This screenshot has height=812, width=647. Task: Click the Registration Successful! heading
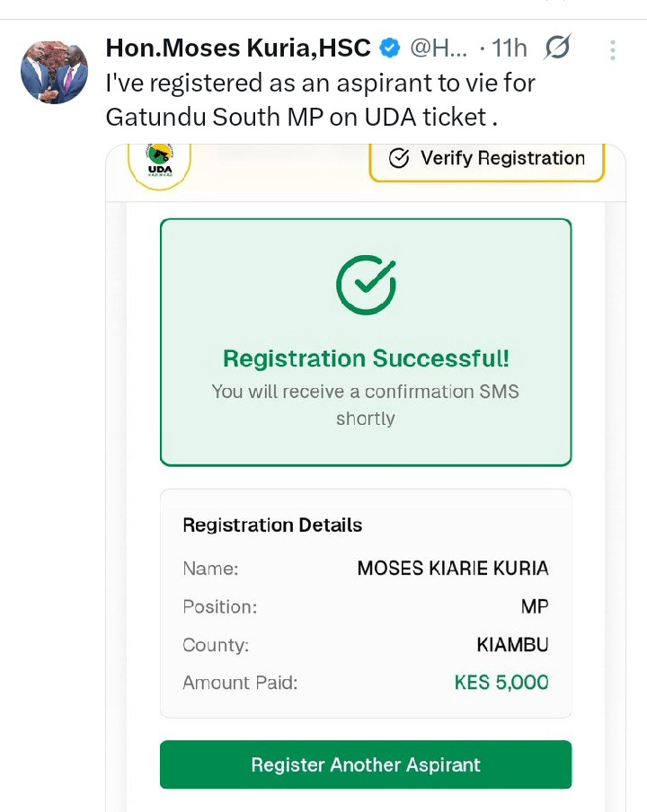[366, 358]
